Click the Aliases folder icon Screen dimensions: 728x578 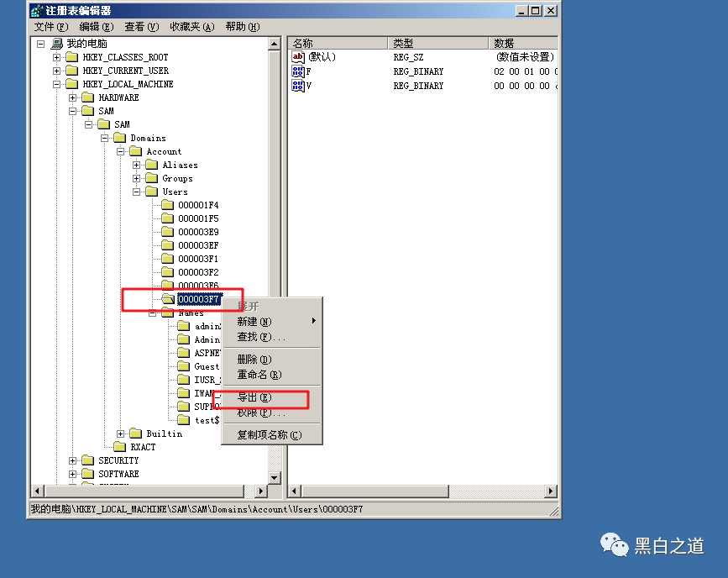tap(152, 165)
